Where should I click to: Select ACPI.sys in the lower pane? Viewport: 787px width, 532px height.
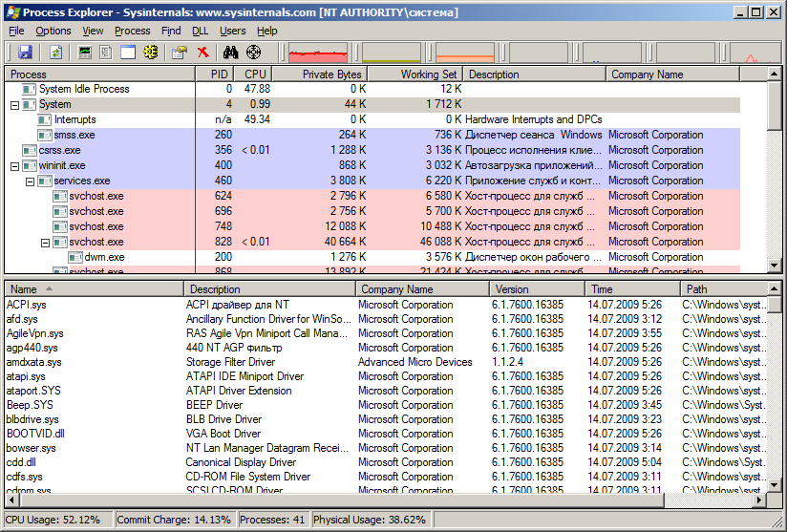point(386,305)
